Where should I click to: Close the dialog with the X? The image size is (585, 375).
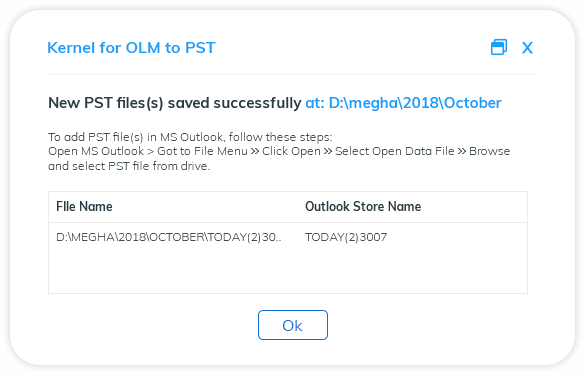(527, 48)
